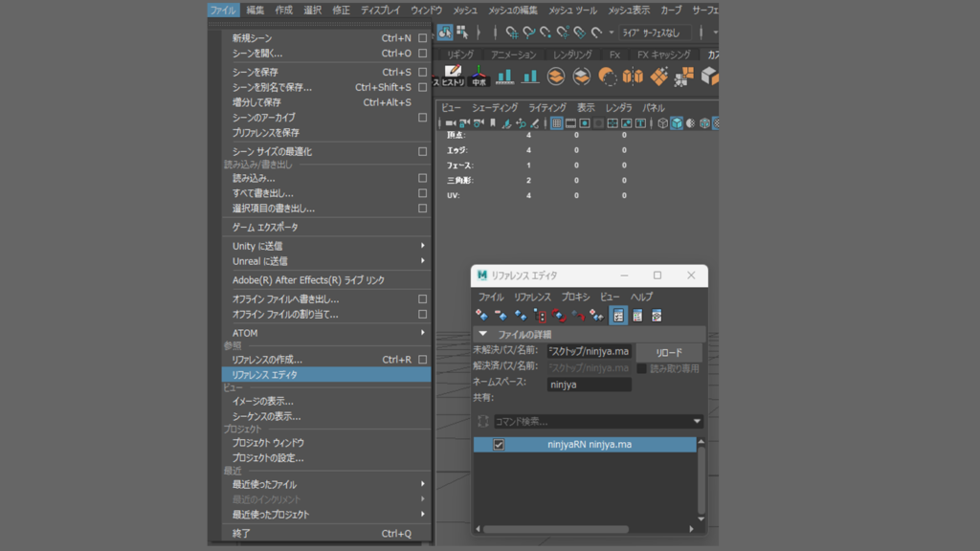The image size is (980, 551).
Task: Click the Select File Contents icon
Action: tap(540, 316)
